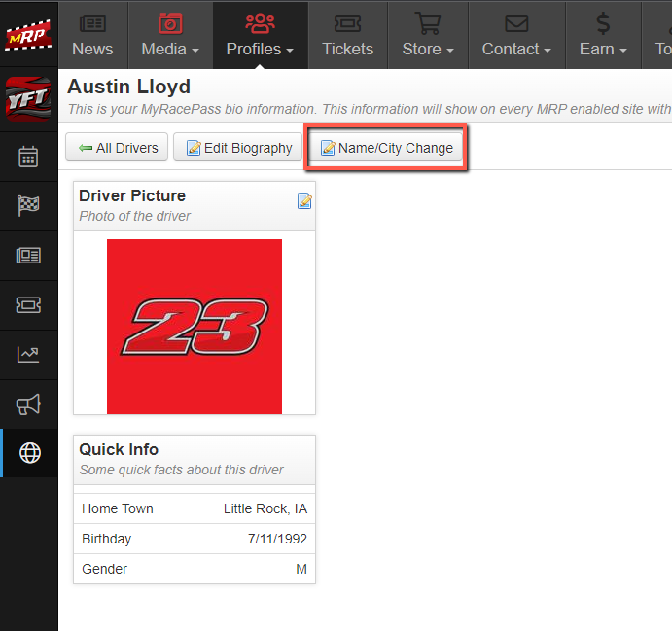Open the calendar icon in sidebar
The image size is (672, 631).
[28, 157]
